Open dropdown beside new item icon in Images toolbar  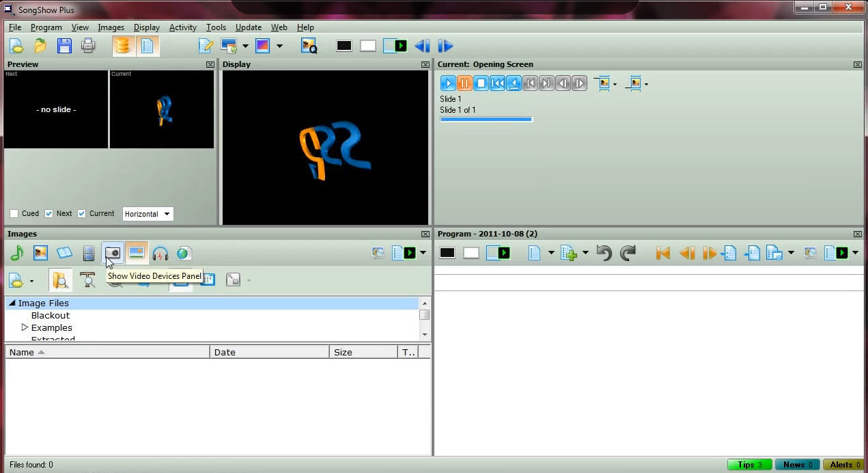(31, 281)
